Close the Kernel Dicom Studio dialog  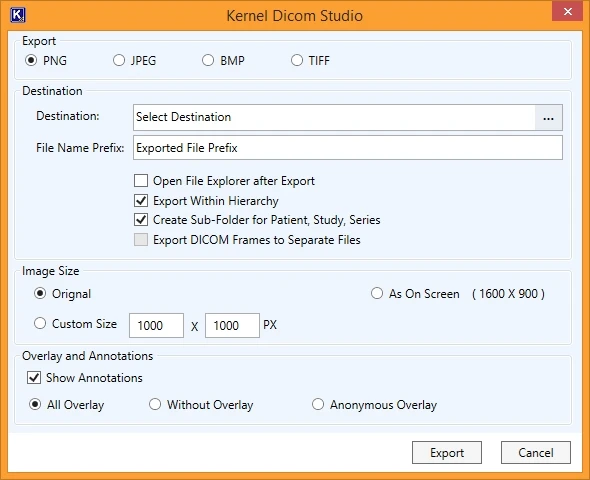coord(568,11)
